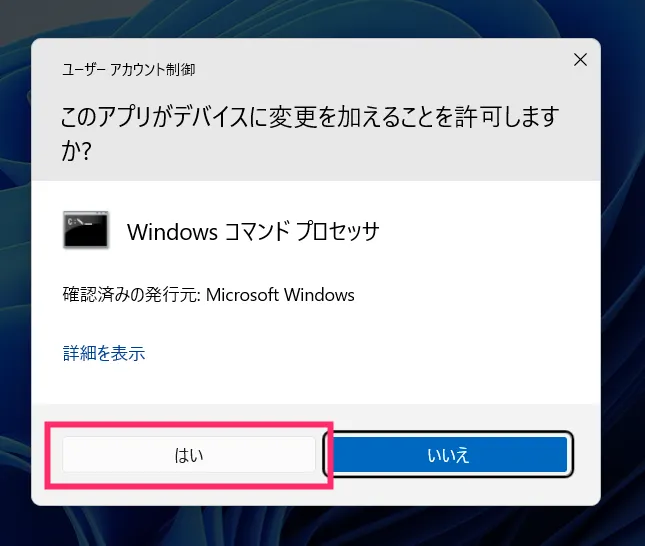Click the word Windows in app name
Screen dimensions: 645x546
pyautogui.click(x=172, y=232)
